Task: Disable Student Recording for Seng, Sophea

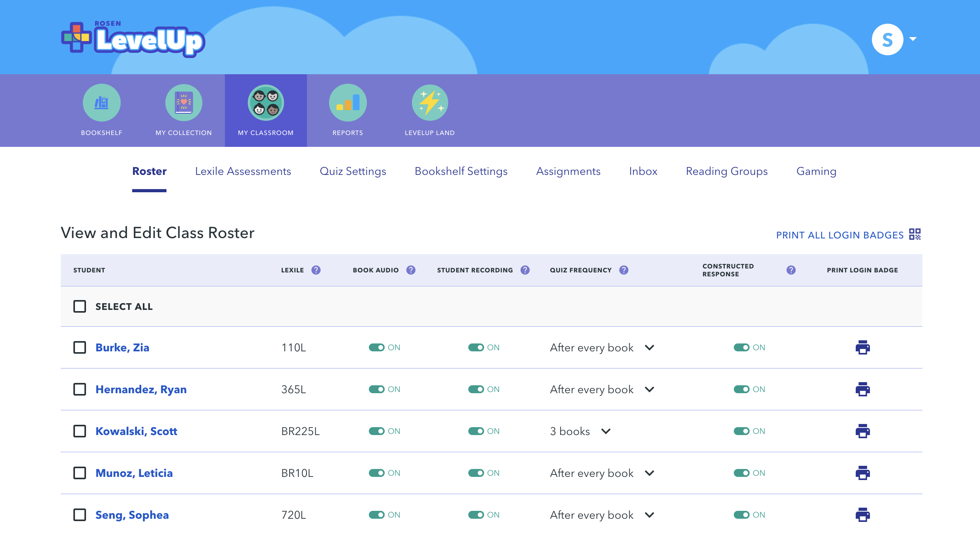Action: tap(476, 515)
